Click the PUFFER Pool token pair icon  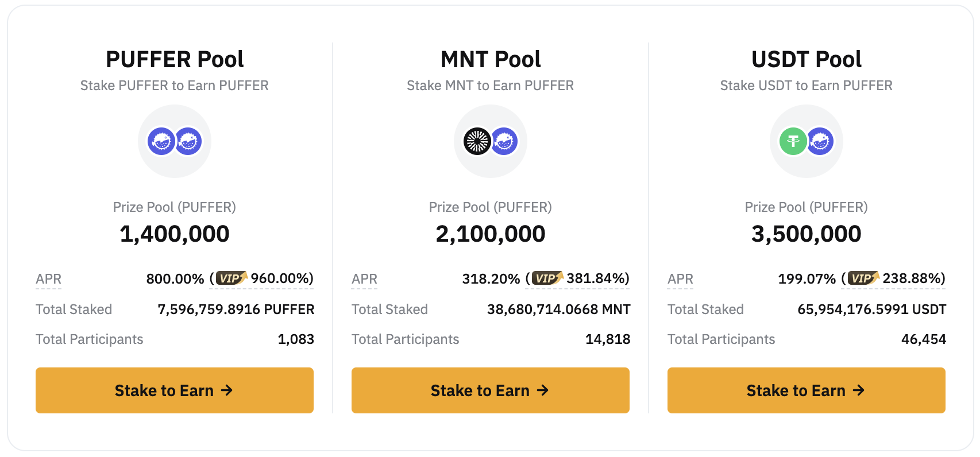(x=175, y=141)
